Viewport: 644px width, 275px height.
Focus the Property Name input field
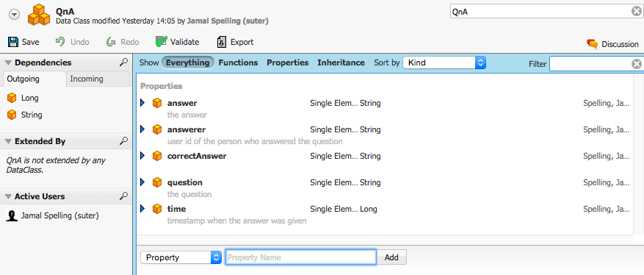pyautogui.click(x=300, y=257)
